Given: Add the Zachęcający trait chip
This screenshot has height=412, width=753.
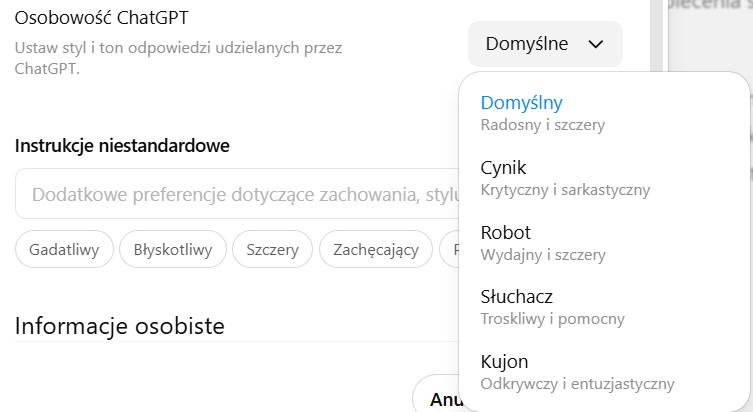Looking at the screenshot, I should [375, 250].
